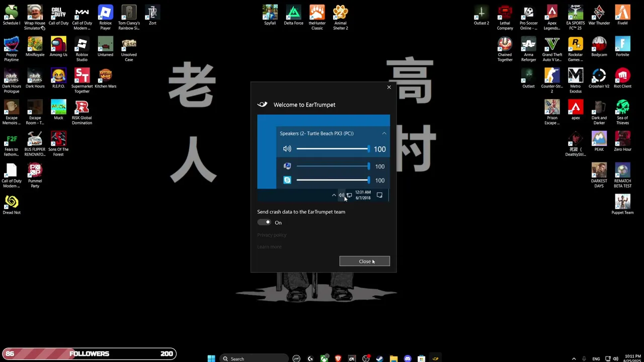Viewport: 644px width, 362px height.
Task: Select the Sea of Thieves icon
Action: 622,113
